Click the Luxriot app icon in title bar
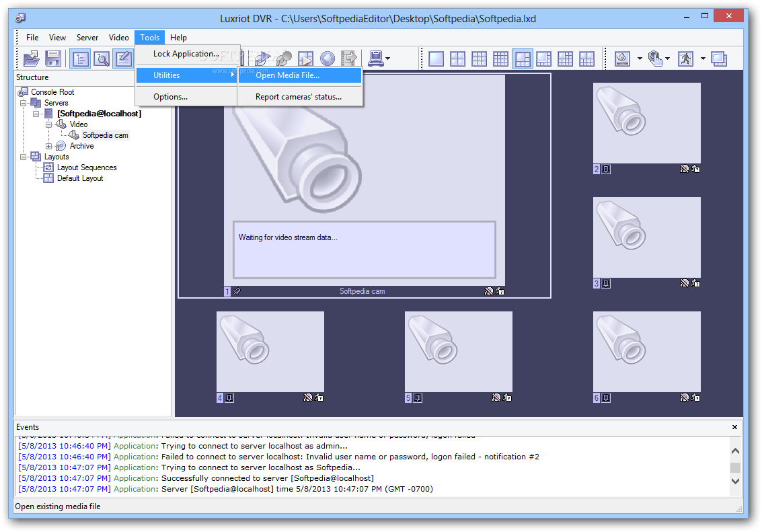This screenshot has height=532, width=762. pyautogui.click(x=20, y=18)
